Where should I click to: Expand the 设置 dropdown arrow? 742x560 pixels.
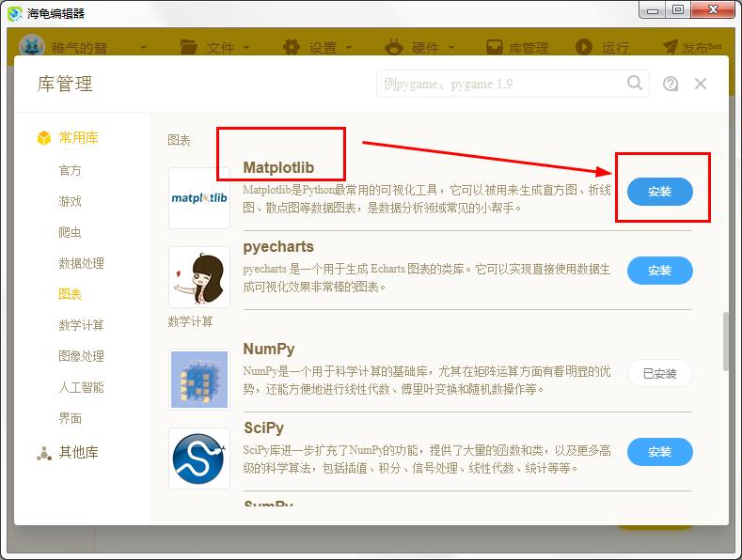point(349,47)
